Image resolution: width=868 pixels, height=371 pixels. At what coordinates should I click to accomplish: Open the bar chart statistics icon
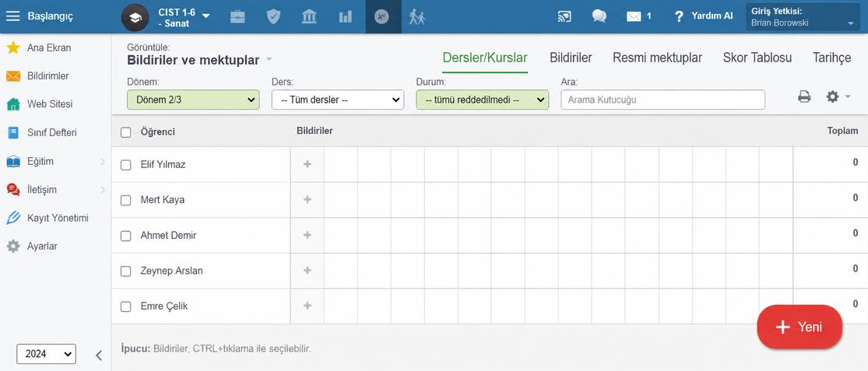click(346, 16)
